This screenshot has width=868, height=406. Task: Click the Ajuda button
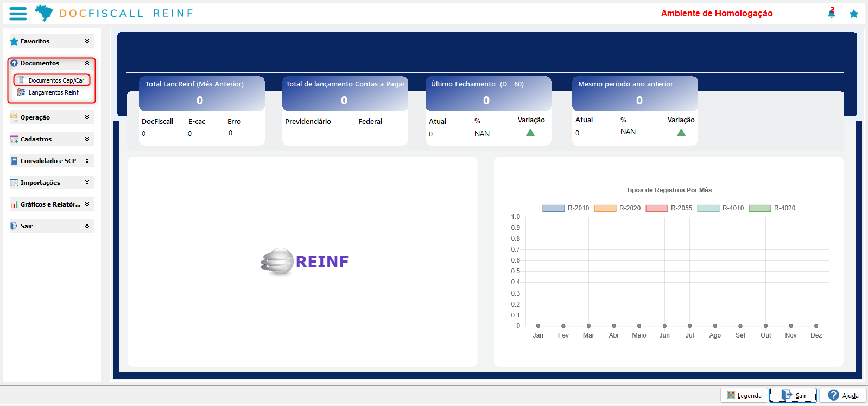(x=843, y=395)
